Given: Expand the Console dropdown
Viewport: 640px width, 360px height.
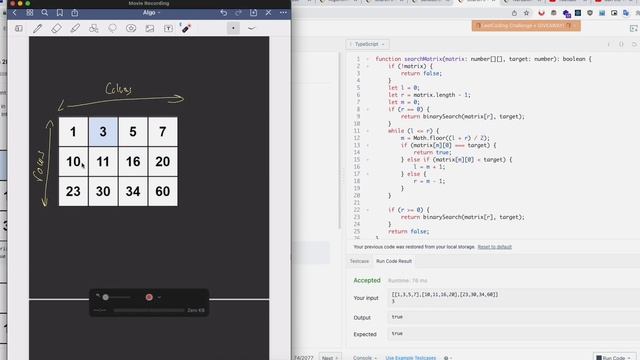Looking at the screenshot, I should [x=364, y=358].
